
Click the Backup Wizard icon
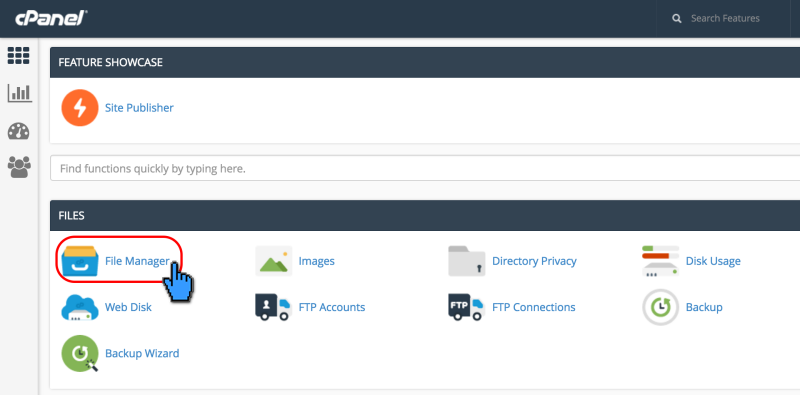(x=80, y=353)
